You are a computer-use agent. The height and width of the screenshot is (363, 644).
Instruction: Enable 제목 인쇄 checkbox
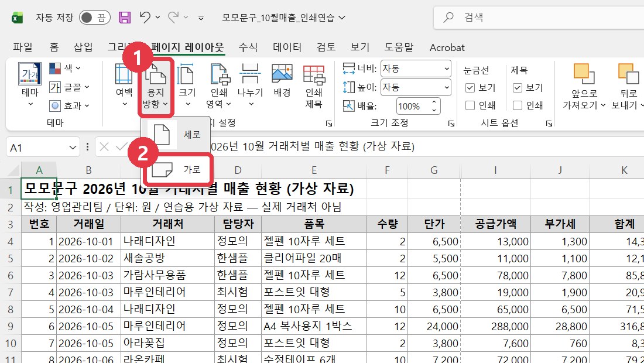click(518, 105)
